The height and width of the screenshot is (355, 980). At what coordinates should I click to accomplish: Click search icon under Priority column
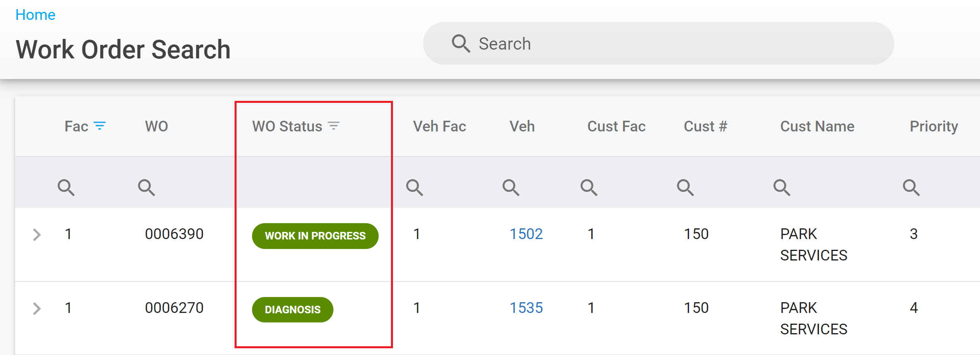pyautogui.click(x=911, y=187)
